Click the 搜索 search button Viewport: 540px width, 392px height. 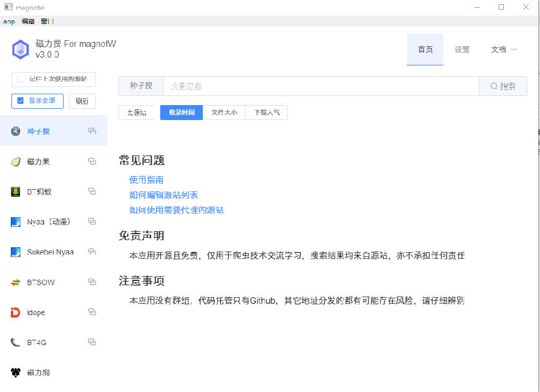[503, 86]
